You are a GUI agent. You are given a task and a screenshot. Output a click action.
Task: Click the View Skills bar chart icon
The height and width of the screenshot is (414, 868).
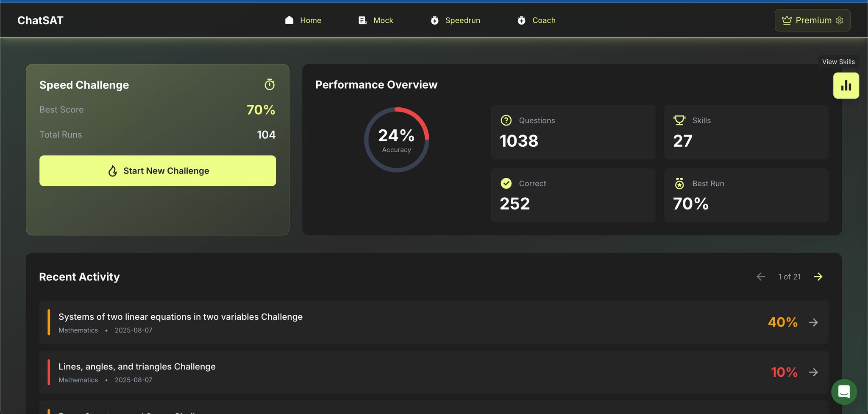pyautogui.click(x=846, y=86)
